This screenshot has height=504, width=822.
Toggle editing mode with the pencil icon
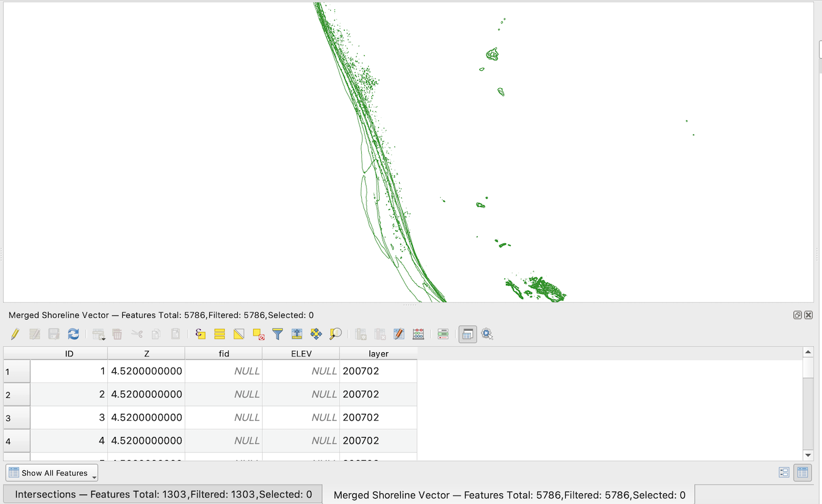click(x=14, y=334)
